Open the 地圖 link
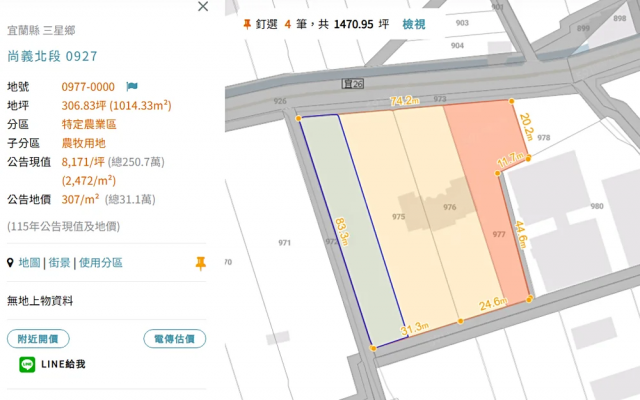The width and height of the screenshot is (640, 400). [x=29, y=263]
